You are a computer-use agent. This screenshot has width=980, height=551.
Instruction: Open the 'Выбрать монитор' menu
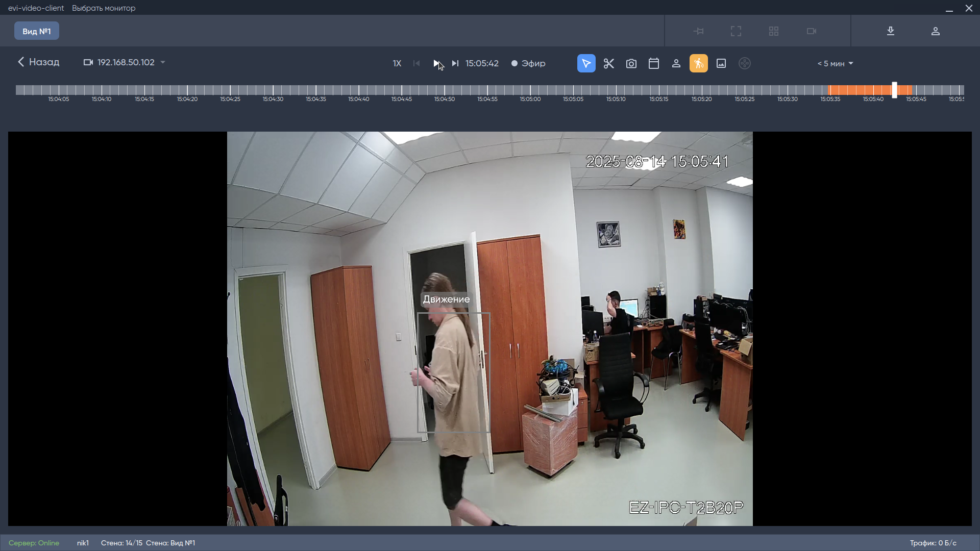104,8
